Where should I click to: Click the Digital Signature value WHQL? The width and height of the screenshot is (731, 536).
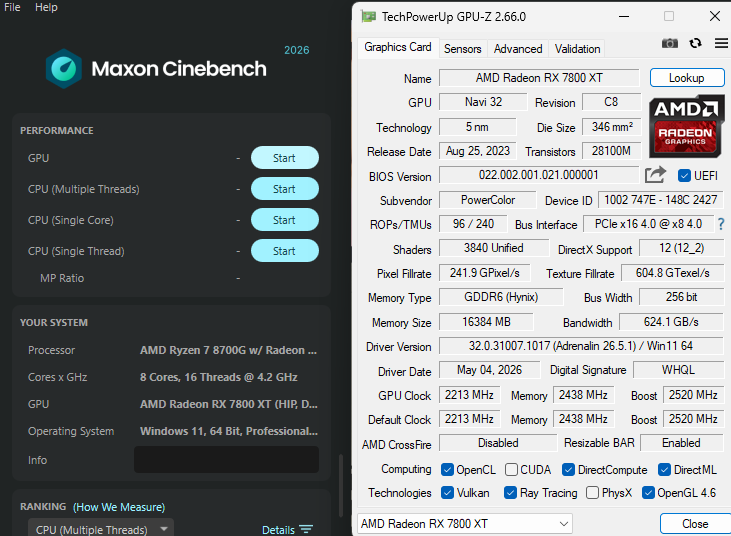tap(678, 370)
